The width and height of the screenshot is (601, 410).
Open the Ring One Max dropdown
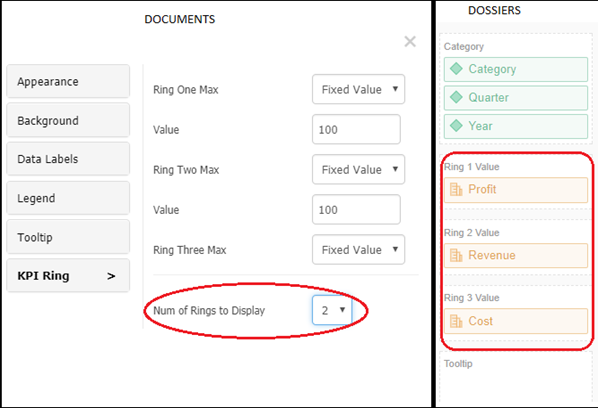pyautogui.click(x=358, y=89)
